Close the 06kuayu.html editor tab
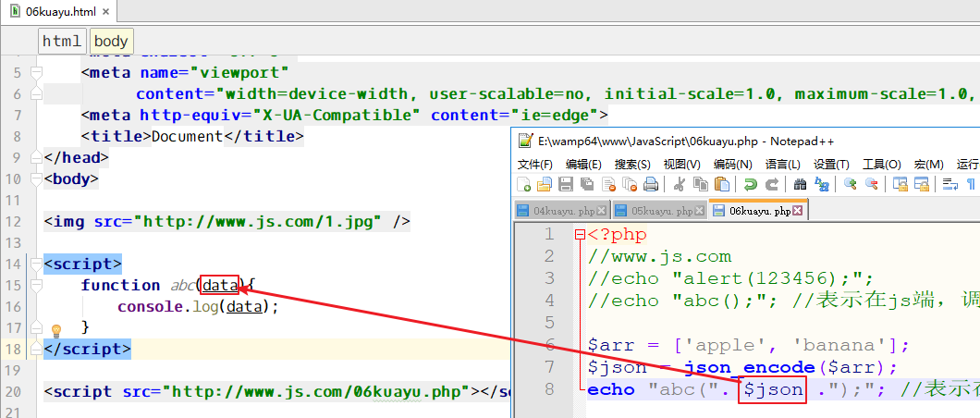Screen dimensions: 980x418 click(105, 11)
